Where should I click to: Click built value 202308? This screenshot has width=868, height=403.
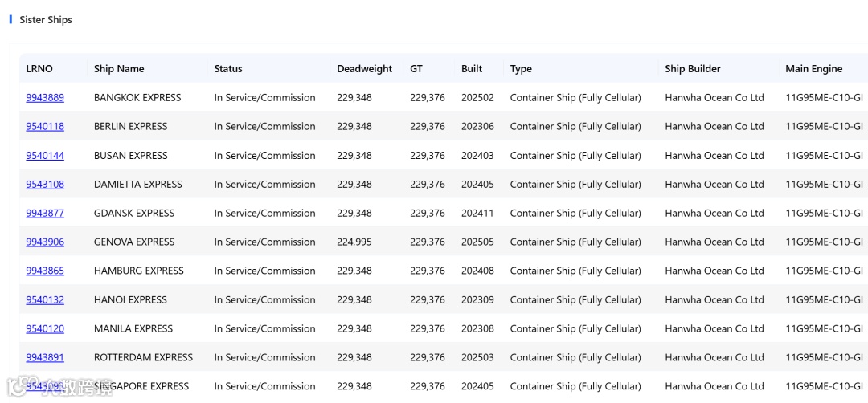pyautogui.click(x=477, y=328)
